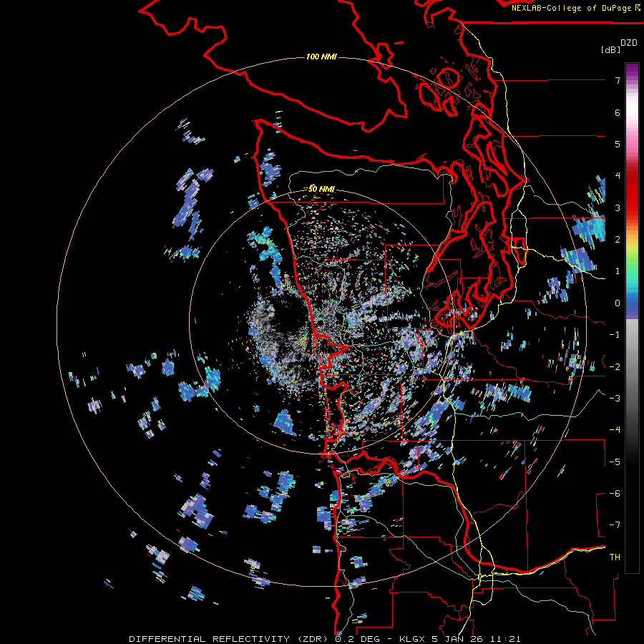644x644 pixels.
Task: Click the -3 value on the dB scale
Action: [615, 399]
